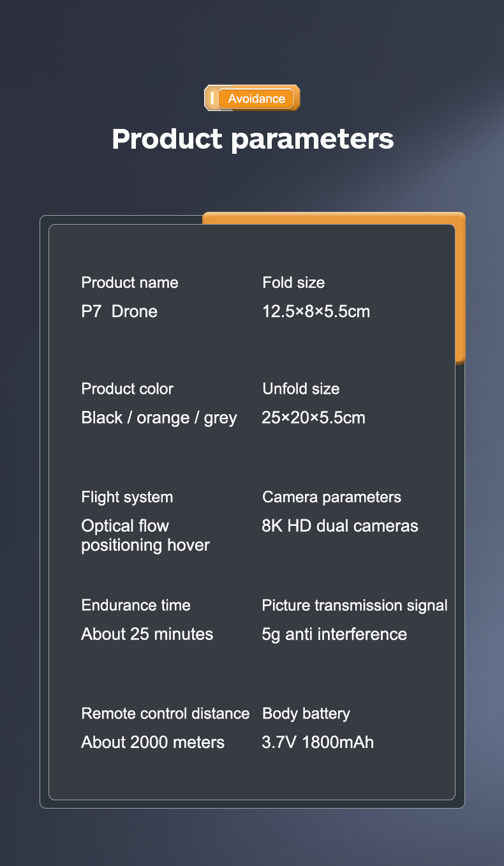Click the Product color label
Viewport: 504px width, 866px height.
[127, 389]
